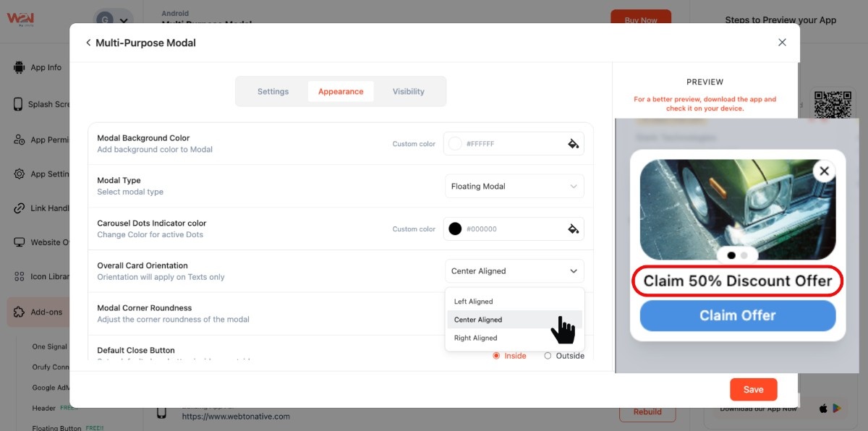Image resolution: width=868 pixels, height=431 pixels.
Task: Choose Left Aligned from the list
Action: (x=474, y=302)
